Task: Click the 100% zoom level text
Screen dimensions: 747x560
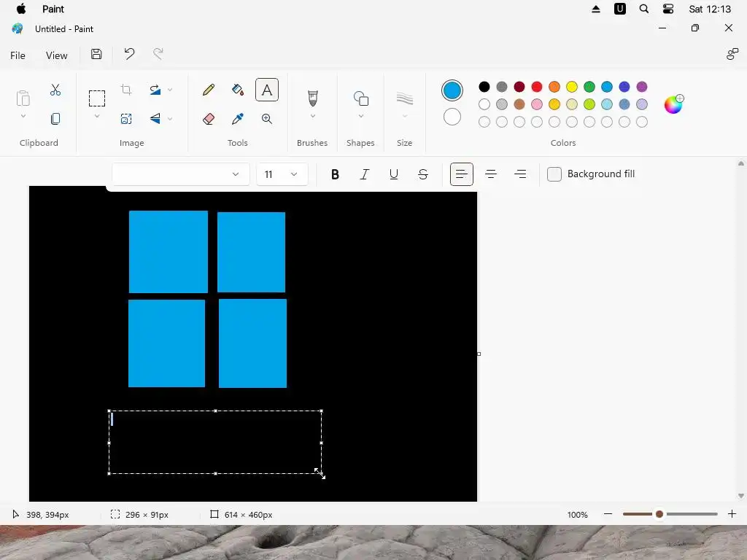Action: (578, 515)
